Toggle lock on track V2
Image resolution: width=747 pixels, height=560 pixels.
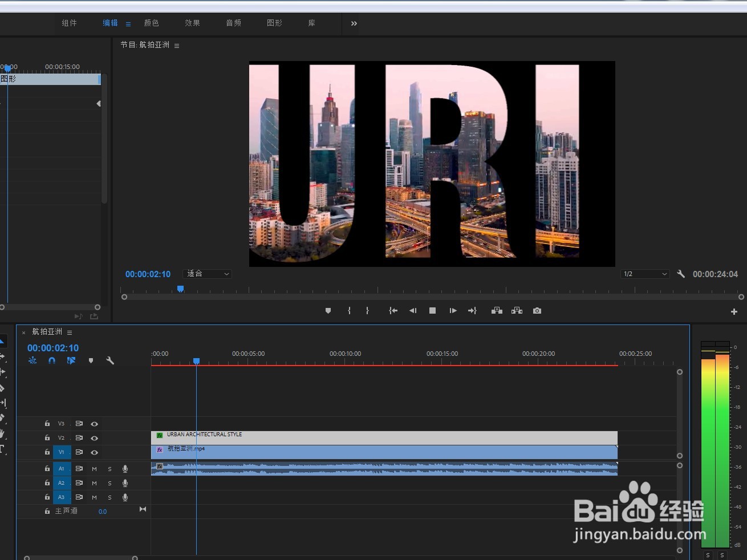coord(47,438)
